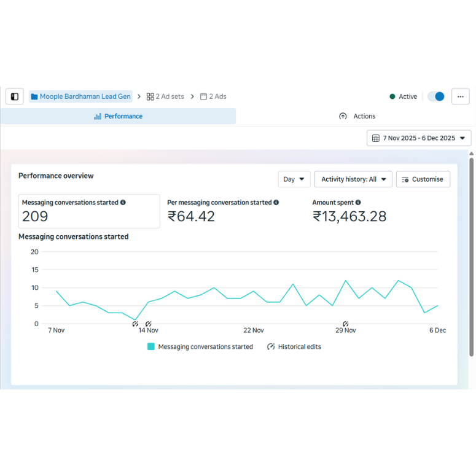
Task: Click the Historical edits legend icon
Action: point(271,347)
